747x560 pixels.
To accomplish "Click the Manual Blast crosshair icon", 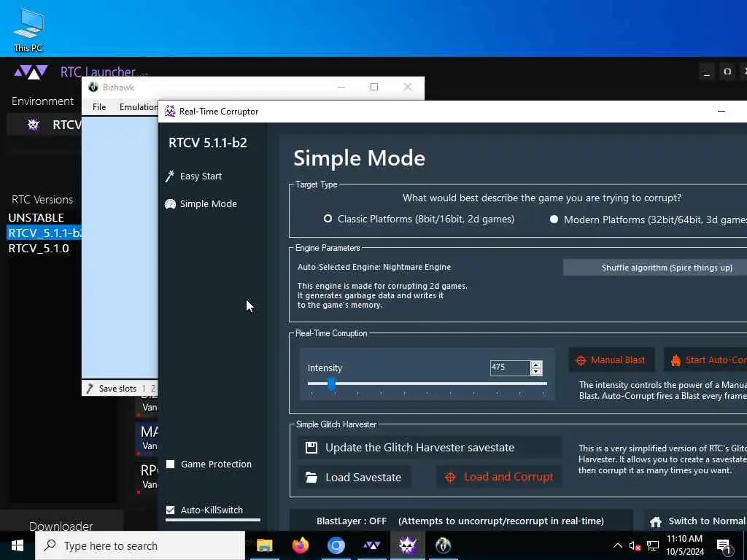I will [581, 360].
